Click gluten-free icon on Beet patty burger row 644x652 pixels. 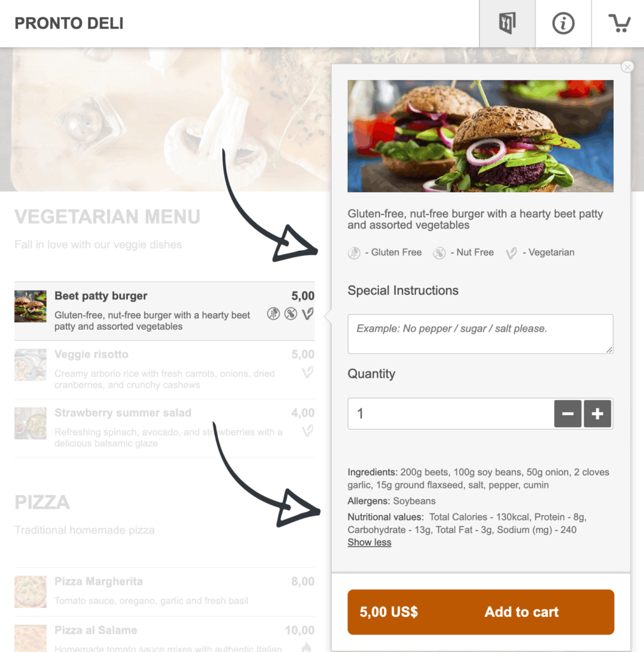273,313
